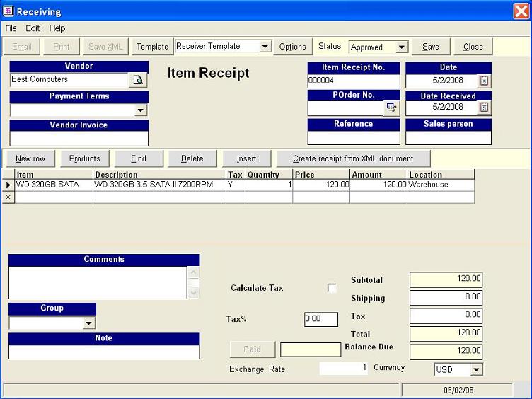Click the New row button

tap(30, 158)
